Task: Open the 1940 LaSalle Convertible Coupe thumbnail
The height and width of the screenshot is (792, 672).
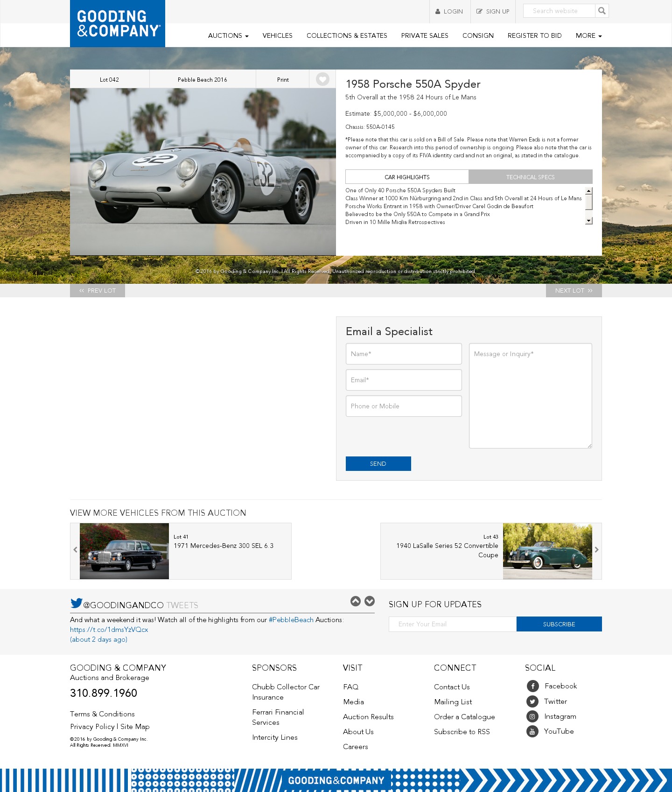Action: point(547,551)
